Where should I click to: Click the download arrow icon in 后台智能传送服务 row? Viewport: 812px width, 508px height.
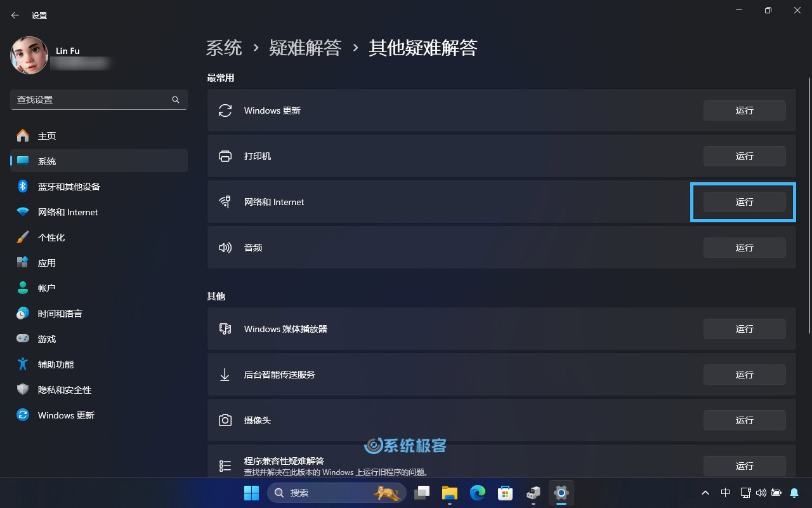click(x=225, y=375)
